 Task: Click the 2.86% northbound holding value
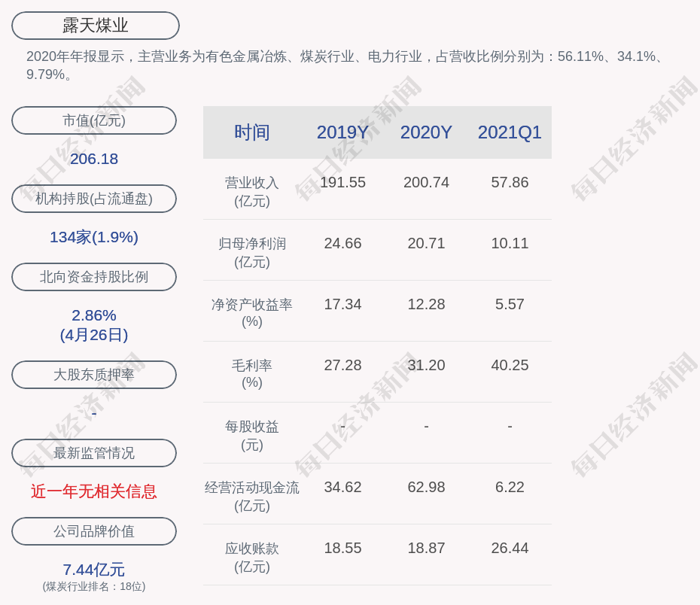tap(94, 315)
